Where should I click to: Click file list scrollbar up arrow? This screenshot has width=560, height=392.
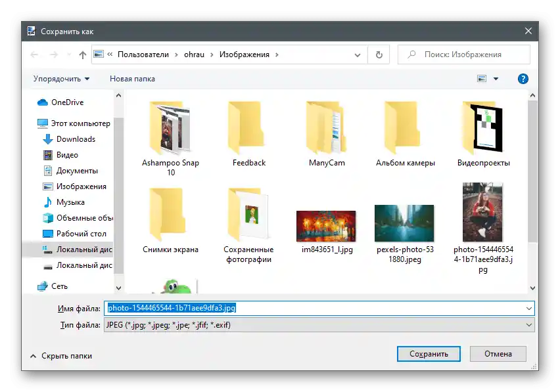[532, 96]
